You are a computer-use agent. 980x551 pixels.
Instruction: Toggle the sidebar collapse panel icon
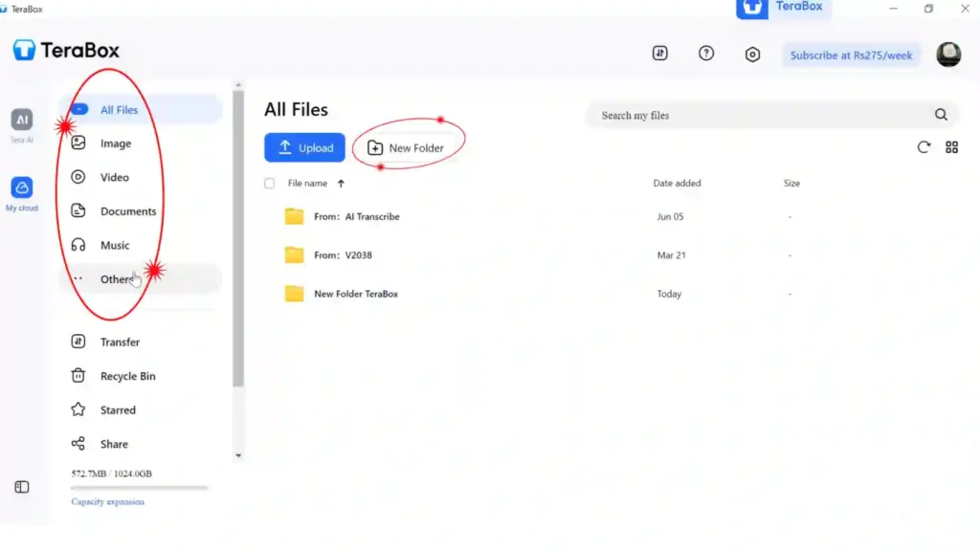pos(22,487)
